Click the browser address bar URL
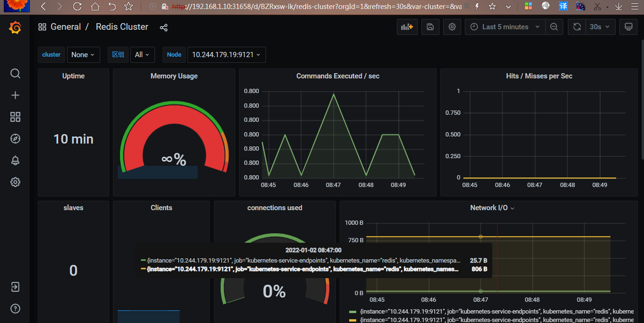Image resolution: width=644 pixels, height=323 pixels. point(317,7)
